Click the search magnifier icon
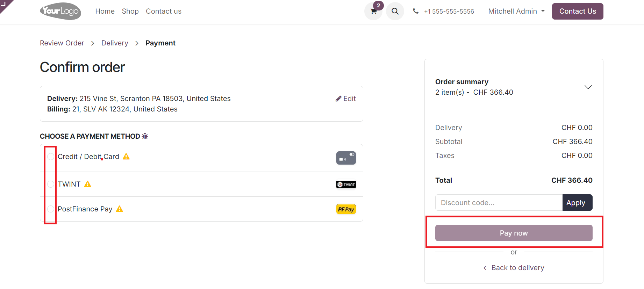644x289 pixels. [395, 11]
